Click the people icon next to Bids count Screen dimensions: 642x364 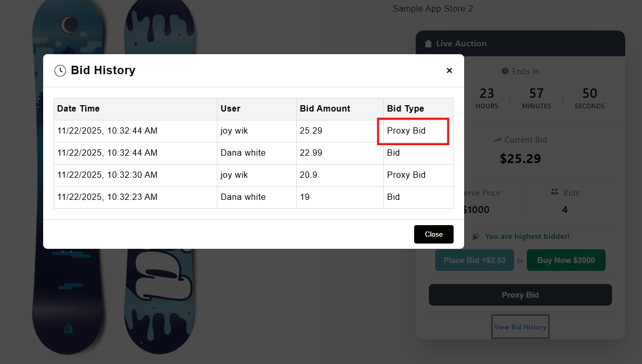(x=554, y=192)
